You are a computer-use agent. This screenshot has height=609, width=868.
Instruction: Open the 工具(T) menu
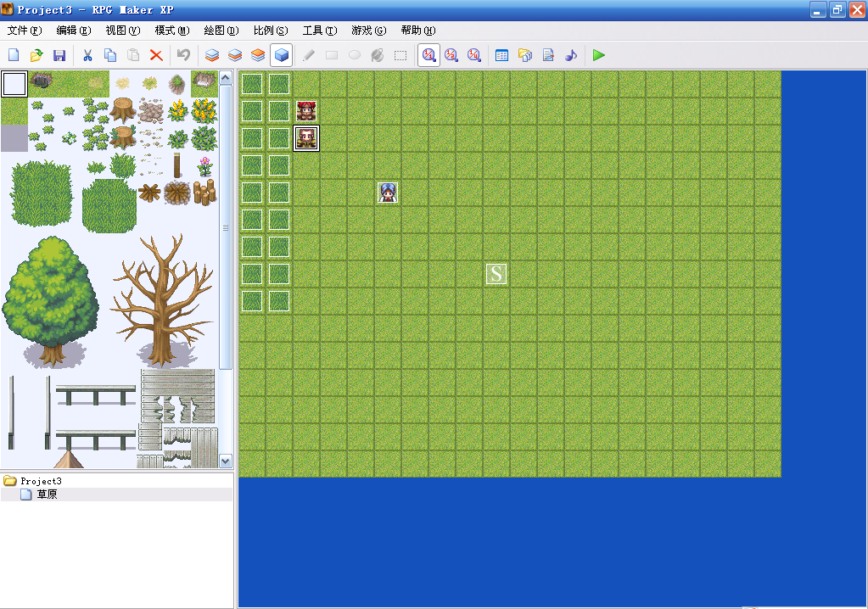coord(320,31)
